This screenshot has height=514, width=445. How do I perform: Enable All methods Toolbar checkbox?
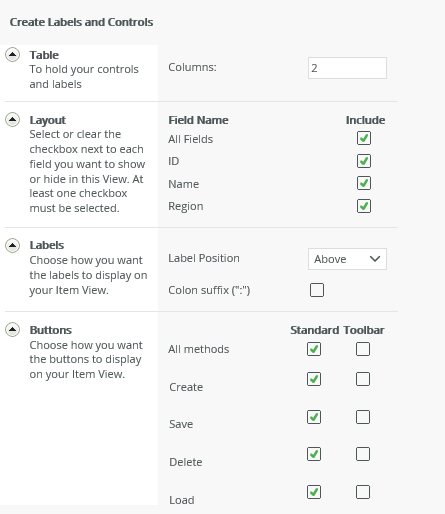[363, 349]
